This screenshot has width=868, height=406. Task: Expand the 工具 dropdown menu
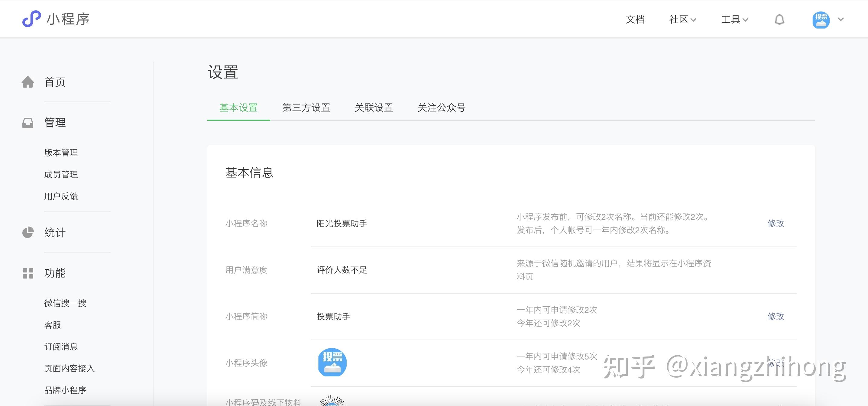click(734, 20)
